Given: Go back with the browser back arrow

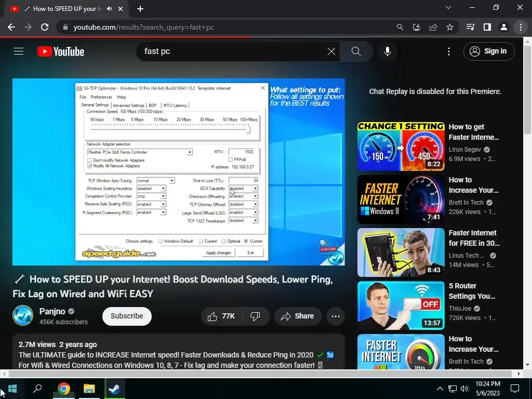Looking at the screenshot, I should click(11, 27).
